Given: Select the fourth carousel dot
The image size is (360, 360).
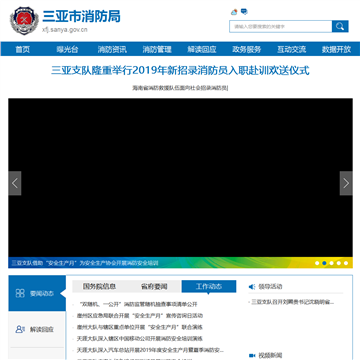Looking at the screenshot, I should tap(339, 263).
